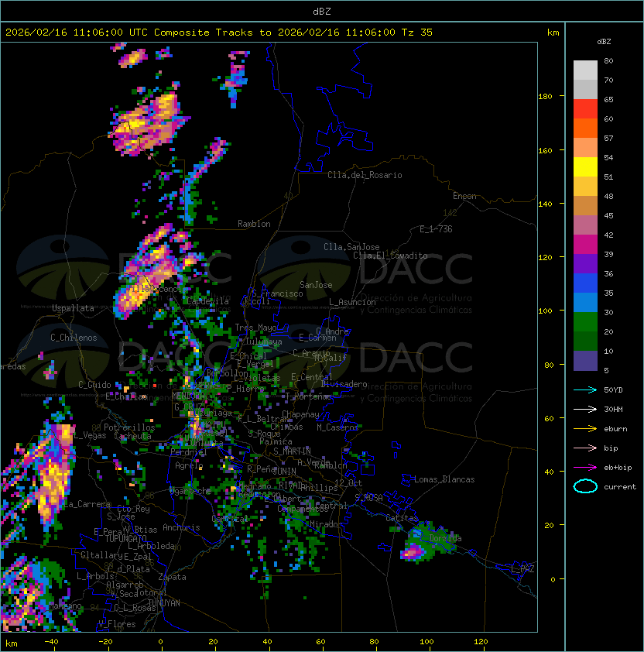The width and height of the screenshot is (644, 652).
Task: Click the pink bip arrow in legend
Action: tap(585, 448)
